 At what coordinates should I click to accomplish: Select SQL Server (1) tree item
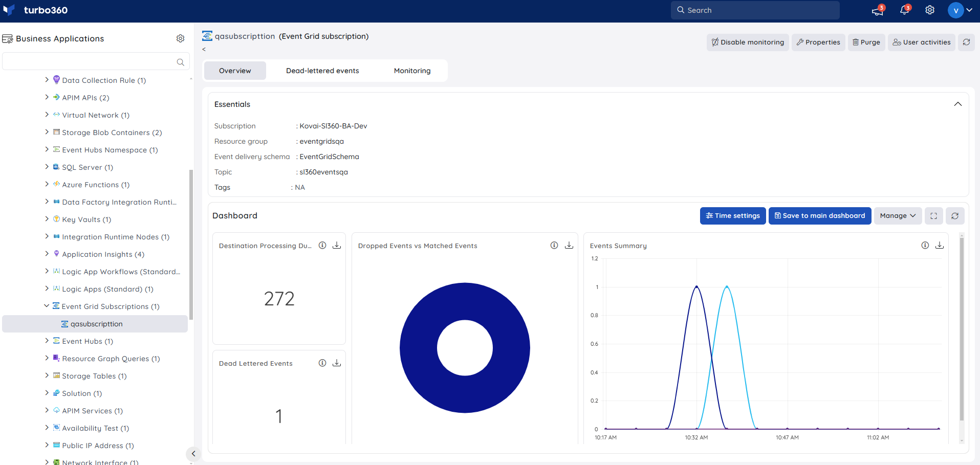[x=88, y=167]
